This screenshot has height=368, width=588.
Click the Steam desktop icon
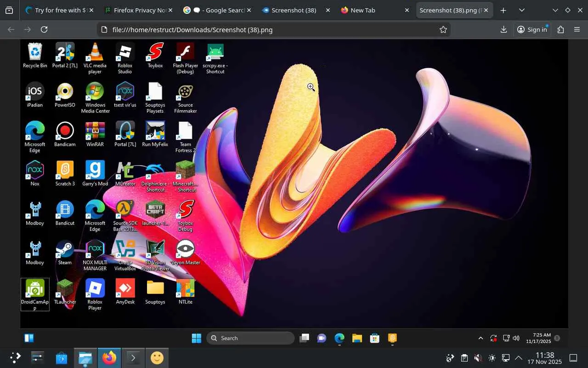[x=65, y=253]
